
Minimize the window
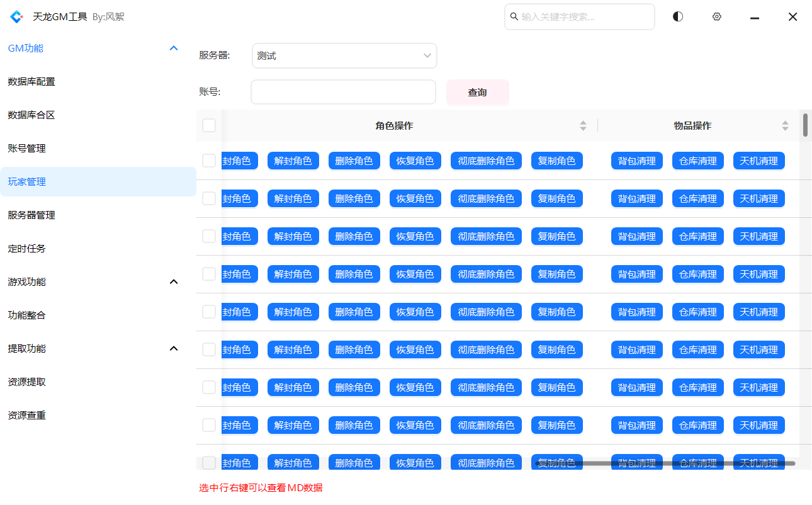click(755, 18)
